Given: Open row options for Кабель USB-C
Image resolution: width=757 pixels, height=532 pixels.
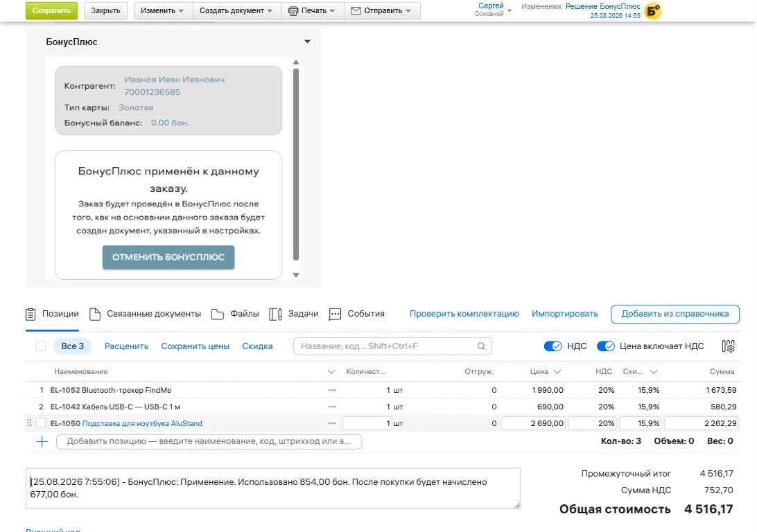Looking at the screenshot, I should 332,407.
